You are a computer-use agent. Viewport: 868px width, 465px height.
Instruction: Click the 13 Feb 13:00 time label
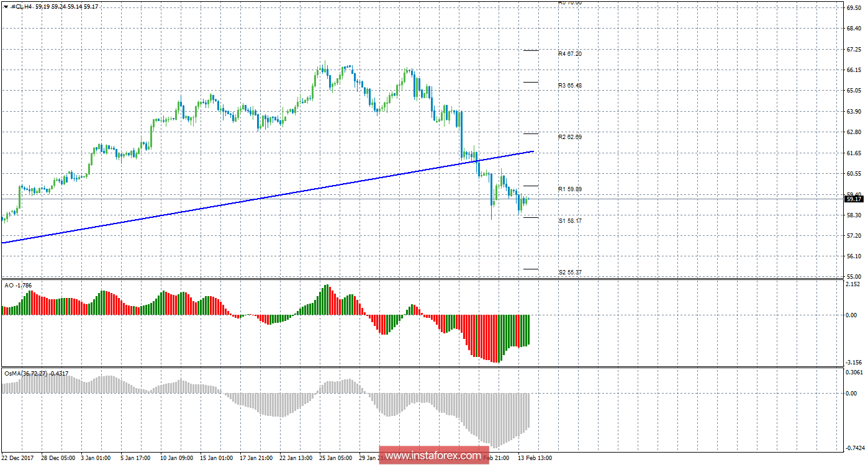tap(535, 458)
